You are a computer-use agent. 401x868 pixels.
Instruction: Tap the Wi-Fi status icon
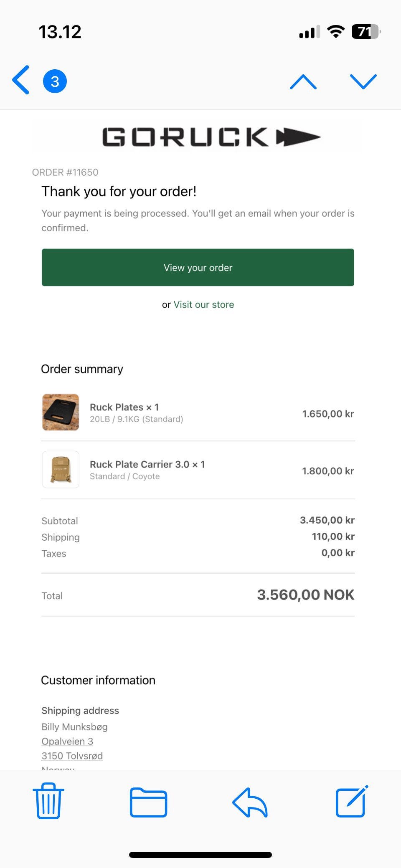click(x=335, y=32)
